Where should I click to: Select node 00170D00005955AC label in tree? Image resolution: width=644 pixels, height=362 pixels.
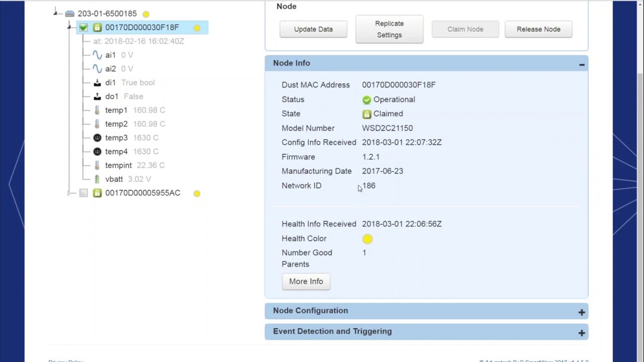click(142, 193)
